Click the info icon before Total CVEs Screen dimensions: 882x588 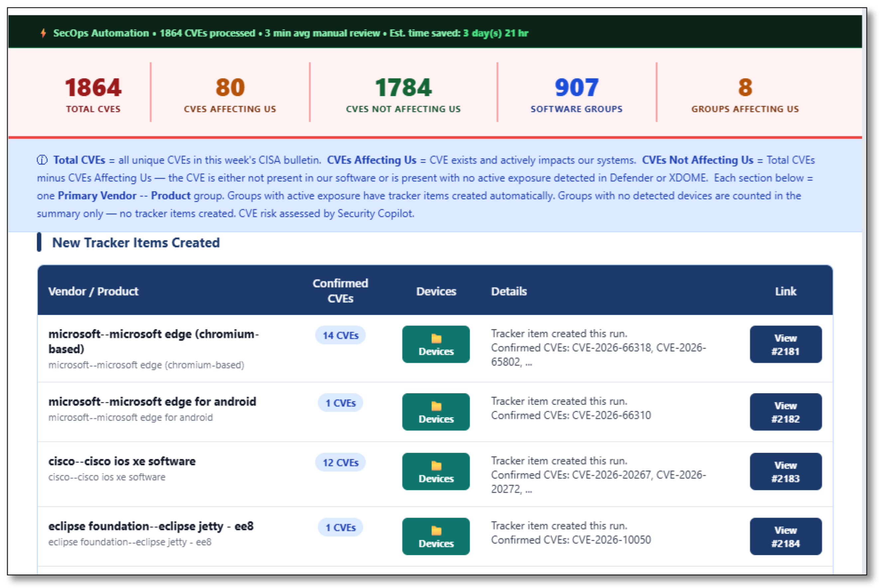point(42,160)
